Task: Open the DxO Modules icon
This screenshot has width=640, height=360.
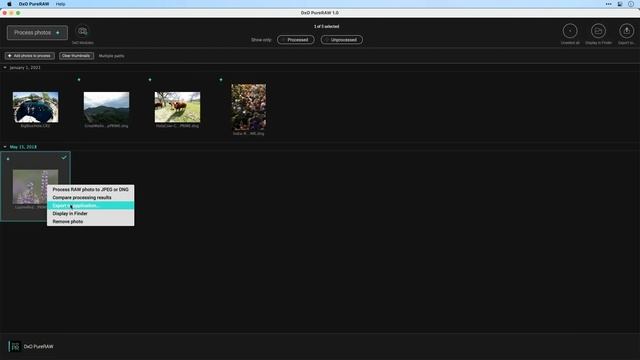Action: 82,31
